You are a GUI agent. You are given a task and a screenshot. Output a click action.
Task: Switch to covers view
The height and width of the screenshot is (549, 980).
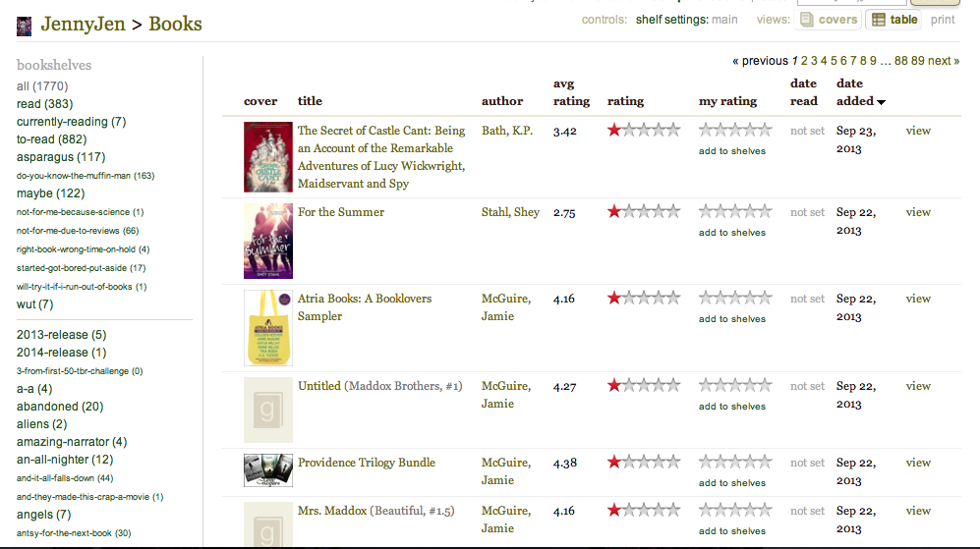pyautogui.click(x=828, y=20)
